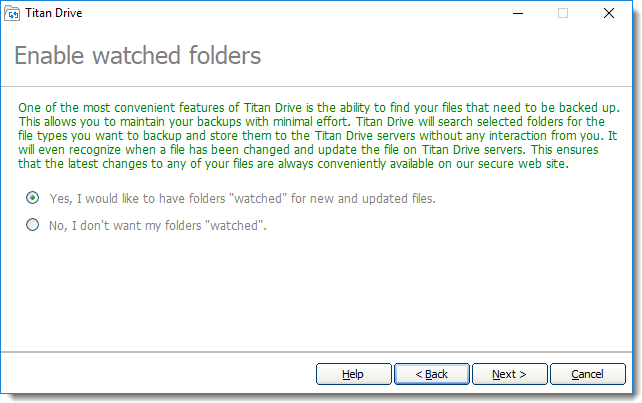Proceed with the "Next >" button
642x403 pixels.
click(509, 374)
